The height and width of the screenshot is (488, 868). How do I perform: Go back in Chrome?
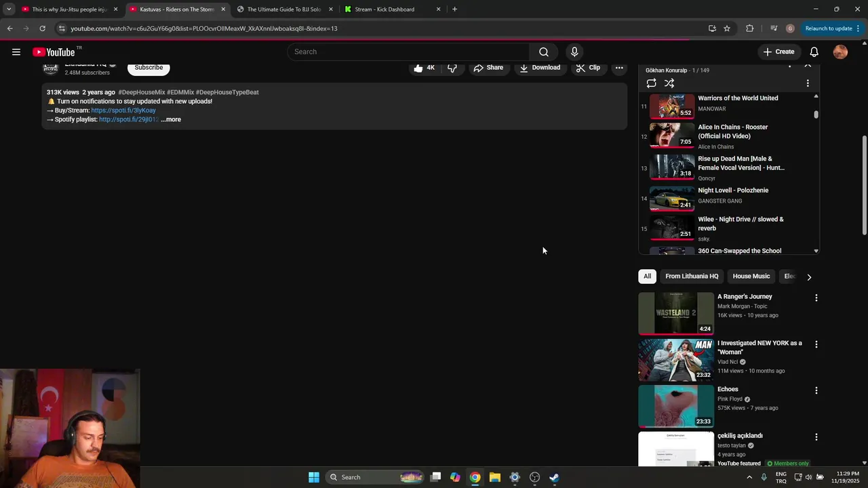click(x=9, y=28)
